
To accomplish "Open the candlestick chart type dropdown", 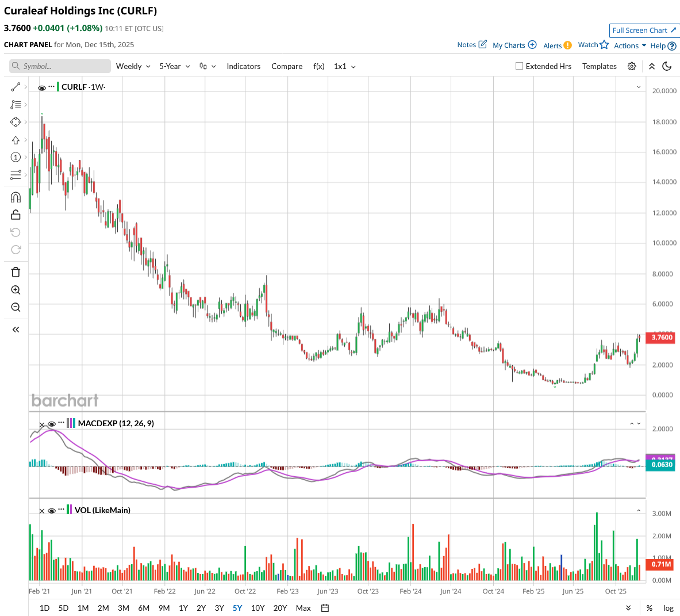I will coord(208,66).
